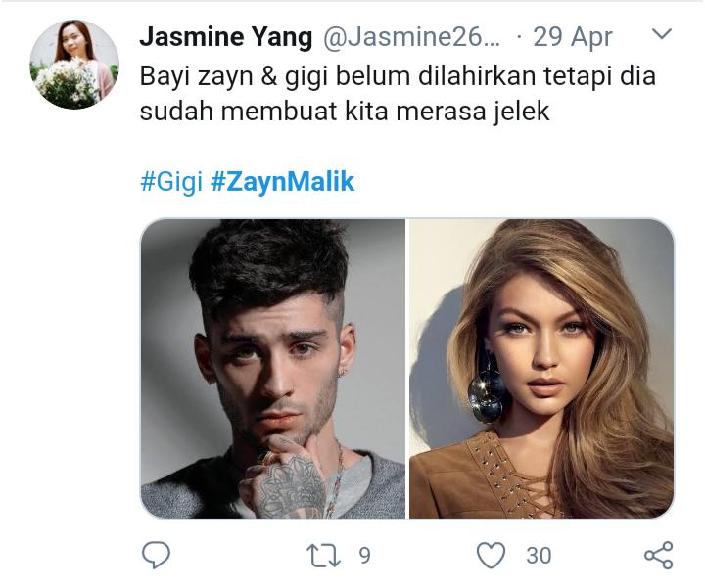Open the #Gigi hashtag
The height and width of the screenshot is (588, 705).
click(x=170, y=182)
